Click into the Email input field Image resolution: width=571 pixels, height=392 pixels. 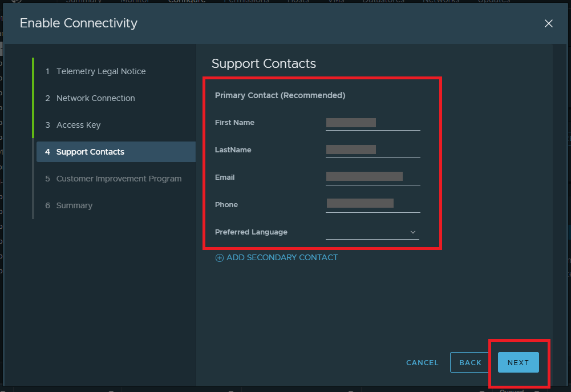pos(372,177)
